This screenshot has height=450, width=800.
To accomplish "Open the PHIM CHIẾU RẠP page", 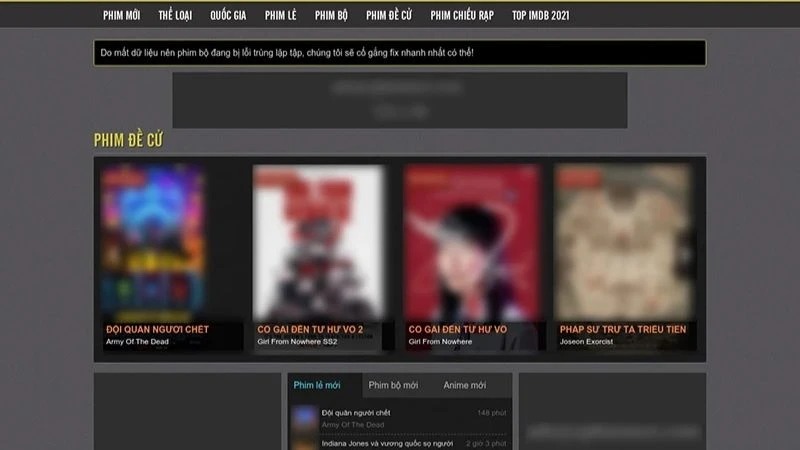I will coord(461,15).
